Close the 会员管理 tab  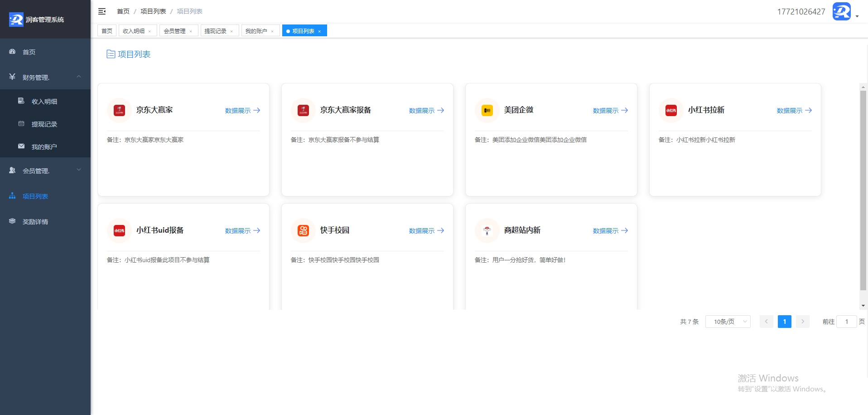point(191,31)
